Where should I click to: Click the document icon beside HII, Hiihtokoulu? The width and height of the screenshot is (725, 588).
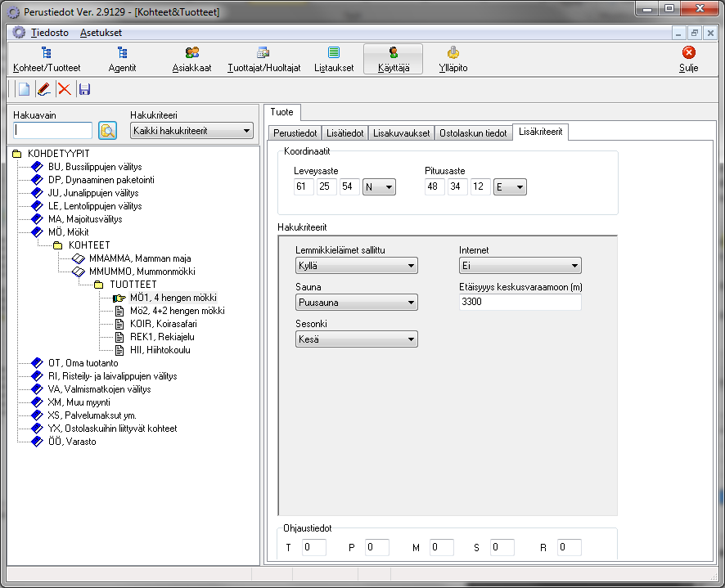click(119, 350)
